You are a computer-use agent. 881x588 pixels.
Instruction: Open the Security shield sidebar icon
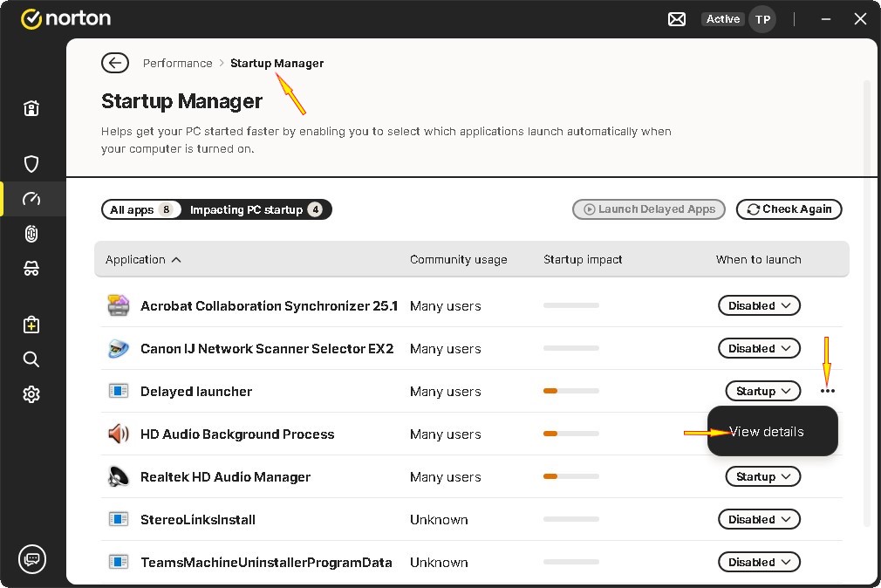coord(31,164)
